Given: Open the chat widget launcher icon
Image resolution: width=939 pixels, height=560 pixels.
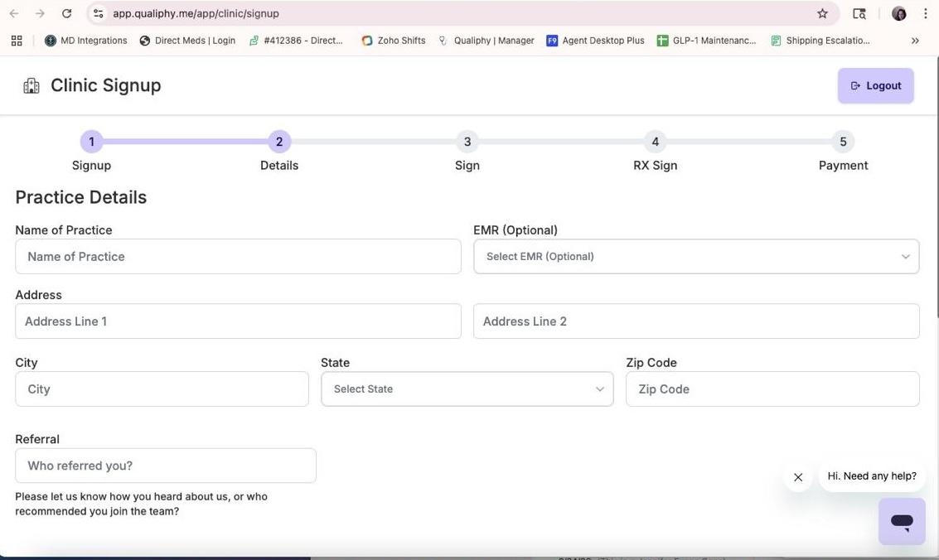Looking at the screenshot, I should (902, 521).
